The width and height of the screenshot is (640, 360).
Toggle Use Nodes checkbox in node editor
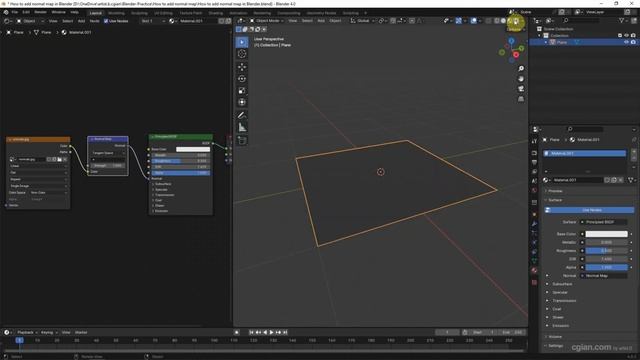[106, 21]
